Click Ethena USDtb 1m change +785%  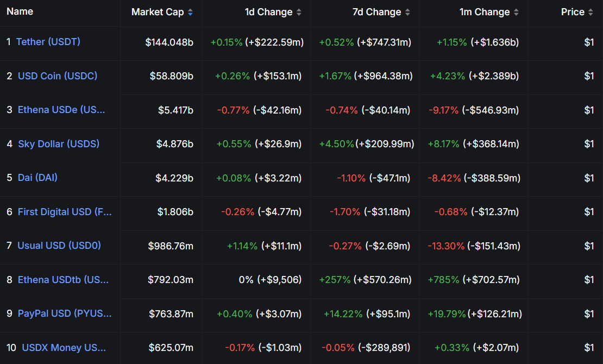pyautogui.click(x=443, y=280)
